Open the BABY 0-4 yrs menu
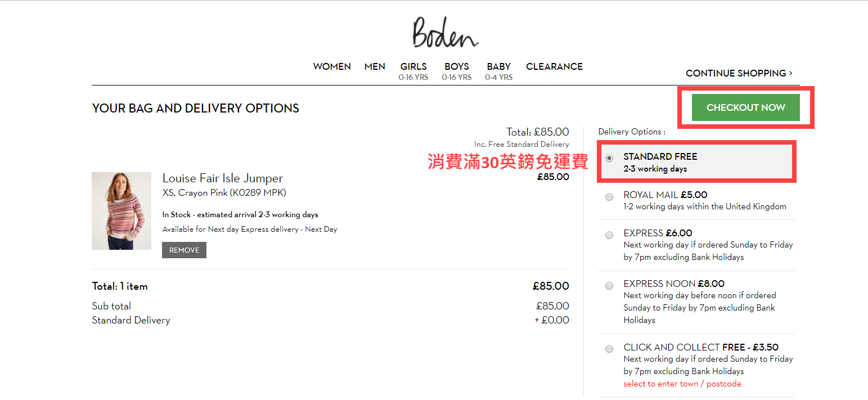 498,71
